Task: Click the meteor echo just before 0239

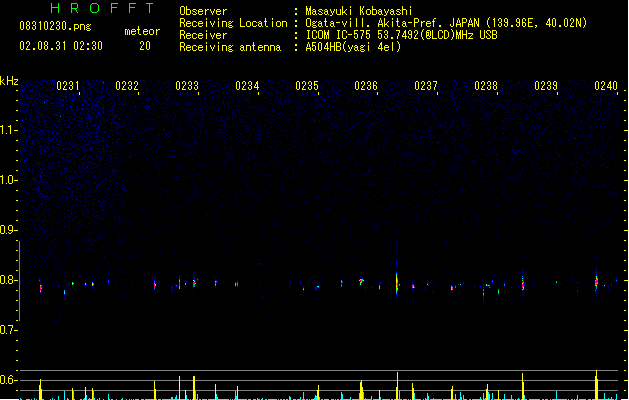Action: pos(523,284)
